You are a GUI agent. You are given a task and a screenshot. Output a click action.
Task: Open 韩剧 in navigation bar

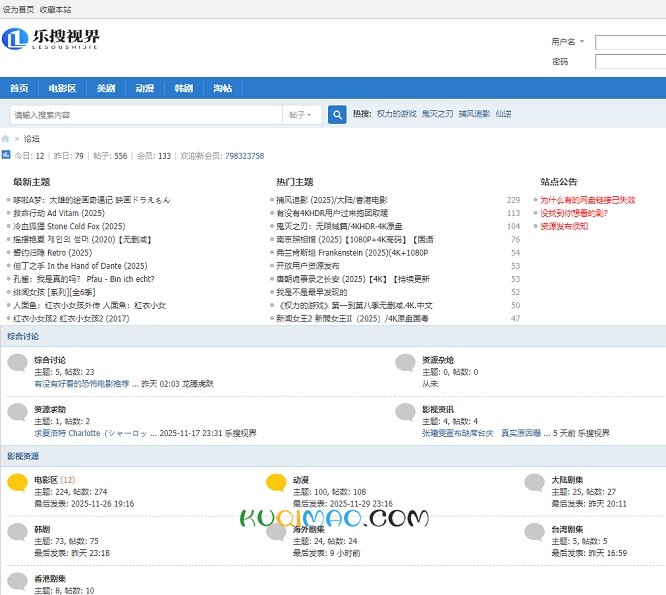(184, 88)
